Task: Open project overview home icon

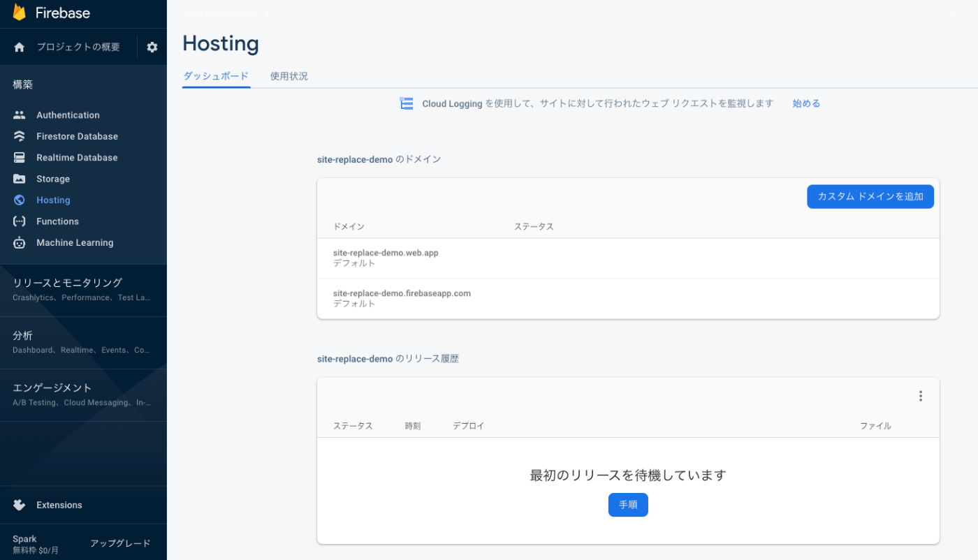Action: click(20, 47)
